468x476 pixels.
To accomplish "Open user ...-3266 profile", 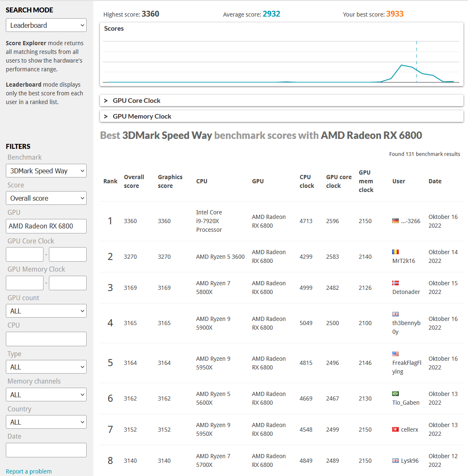I will (411, 221).
